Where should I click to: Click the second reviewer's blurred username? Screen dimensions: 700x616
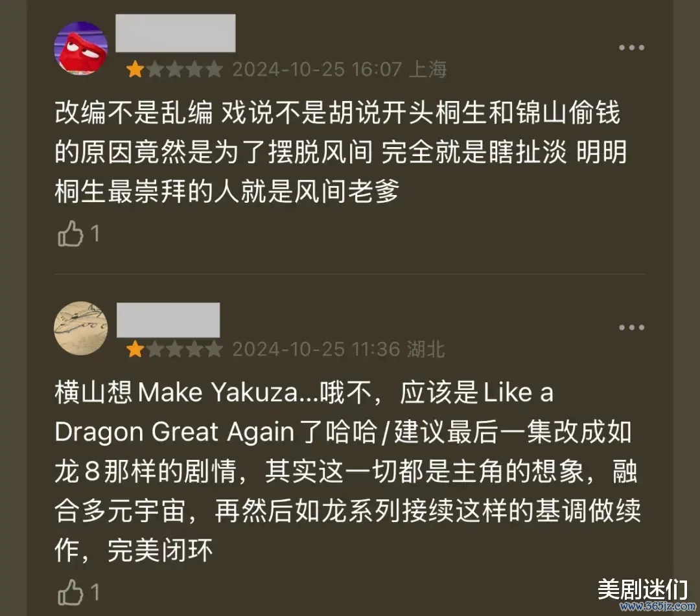(169, 320)
